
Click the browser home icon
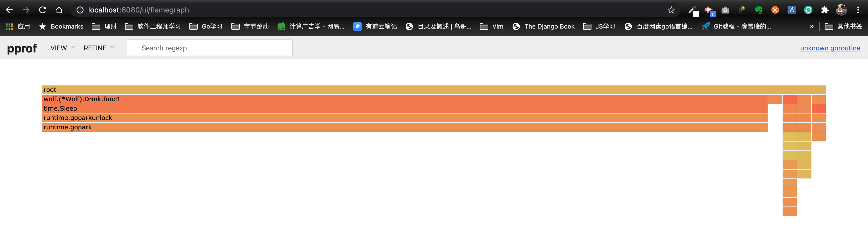pyautogui.click(x=59, y=10)
